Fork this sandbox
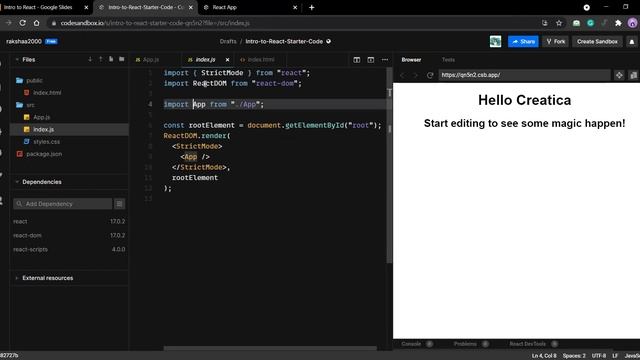The width and height of the screenshot is (640, 360). point(556,42)
